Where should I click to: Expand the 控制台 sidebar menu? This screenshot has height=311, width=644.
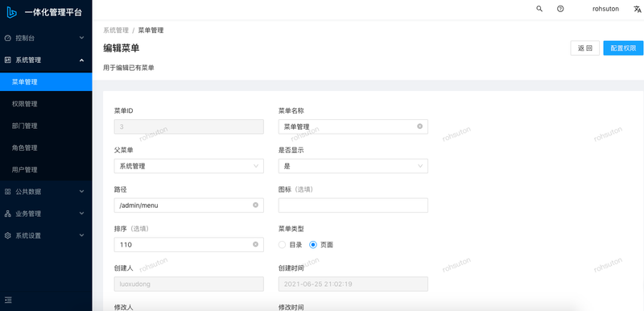(46, 38)
